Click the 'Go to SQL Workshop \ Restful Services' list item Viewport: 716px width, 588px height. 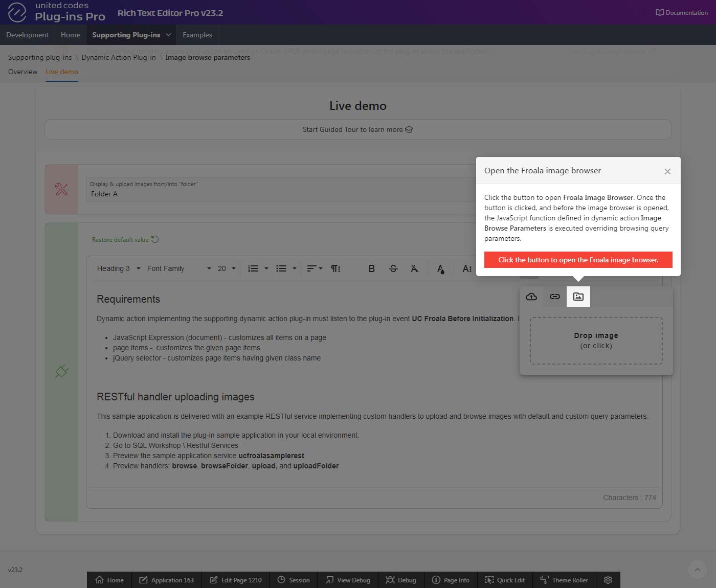click(x=175, y=445)
